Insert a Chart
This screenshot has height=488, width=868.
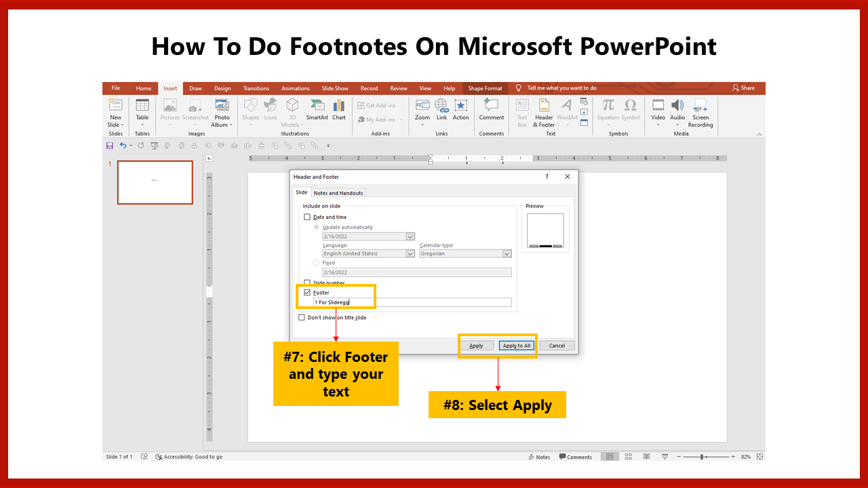coord(339,109)
